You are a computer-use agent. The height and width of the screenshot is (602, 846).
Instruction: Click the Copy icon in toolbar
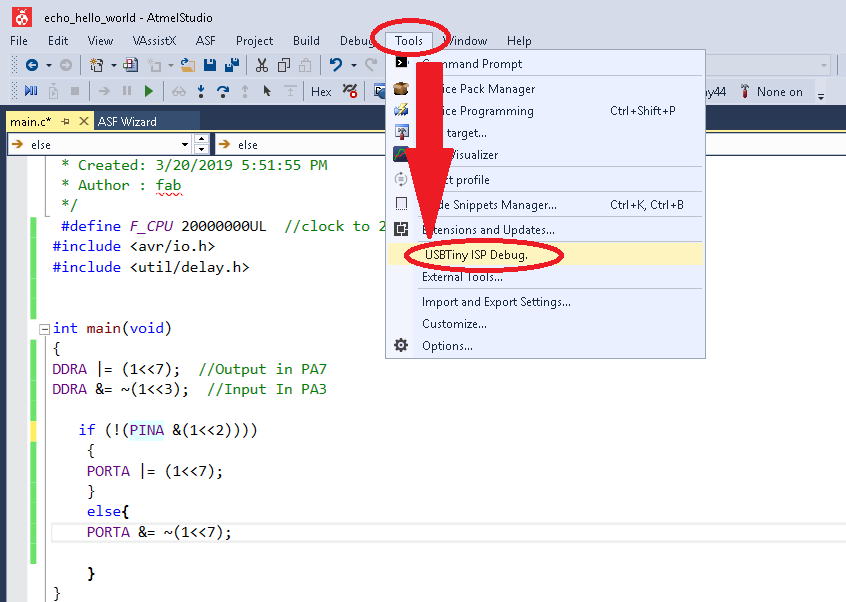(284, 65)
